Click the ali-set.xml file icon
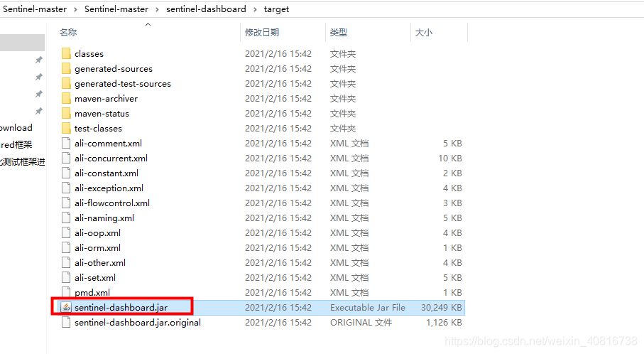Screen dimensions: 644x354 coord(66,277)
